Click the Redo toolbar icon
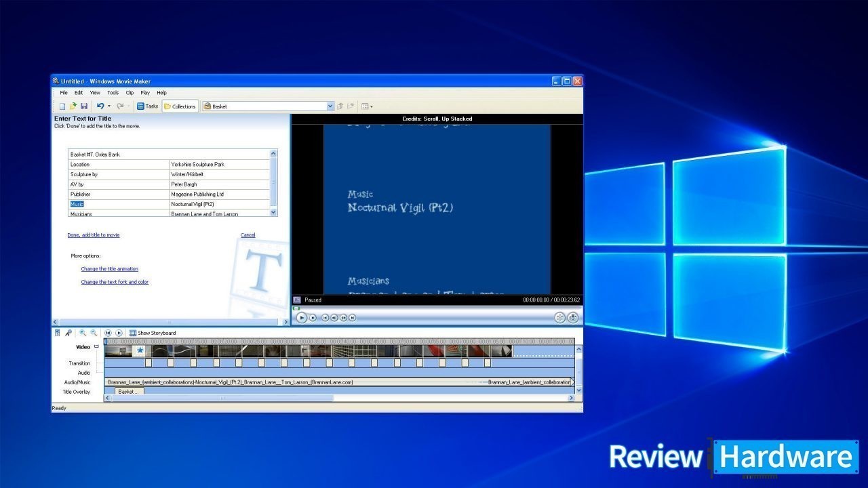Image resolution: width=868 pixels, height=488 pixels. point(120,106)
